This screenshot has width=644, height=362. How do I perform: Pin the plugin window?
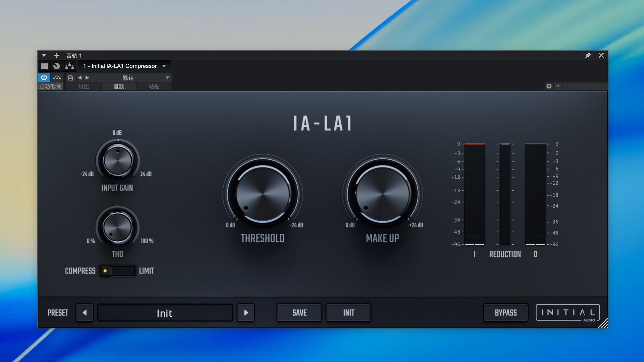tap(588, 55)
